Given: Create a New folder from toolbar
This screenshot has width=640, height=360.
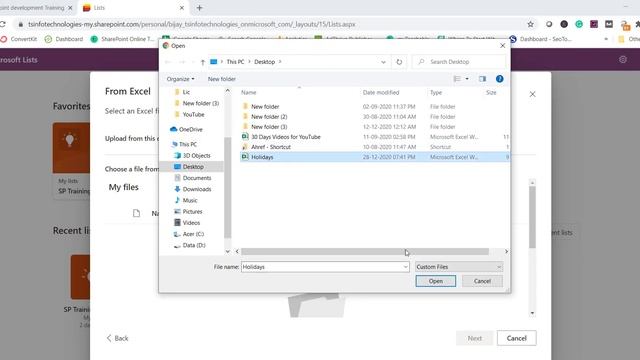Looking at the screenshot, I should coord(222,79).
